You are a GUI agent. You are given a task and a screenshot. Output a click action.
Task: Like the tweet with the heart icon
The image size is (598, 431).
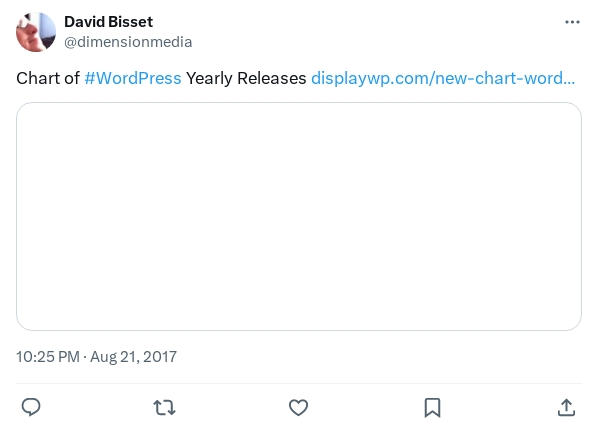pos(298,407)
